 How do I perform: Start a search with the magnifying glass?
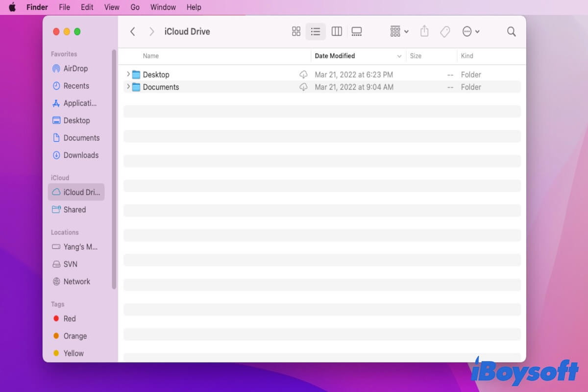(511, 31)
